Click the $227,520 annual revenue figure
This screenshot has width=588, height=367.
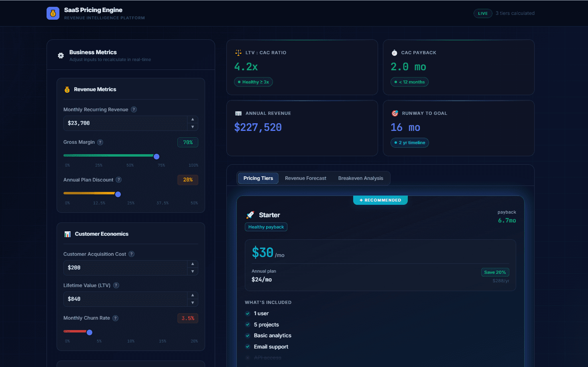[258, 128]
